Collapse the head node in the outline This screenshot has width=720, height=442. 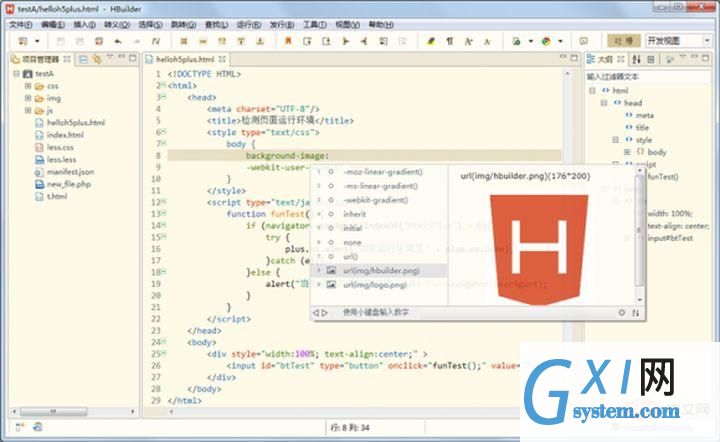point(604,103)
